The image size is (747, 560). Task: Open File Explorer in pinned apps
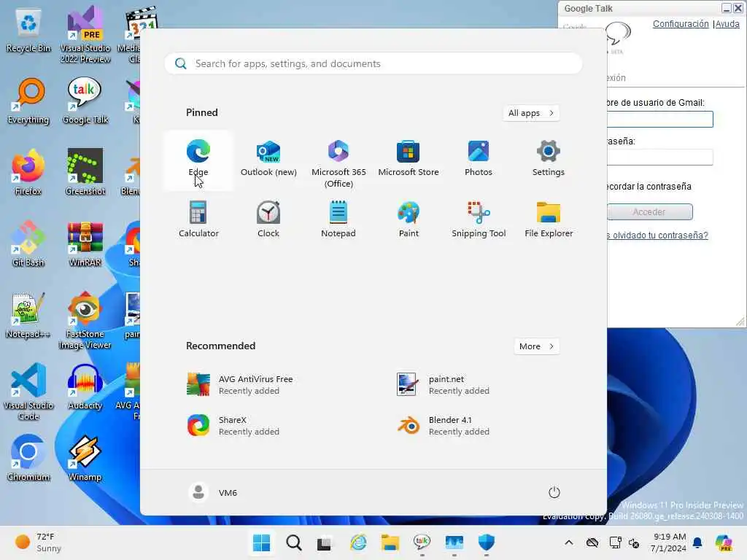point(549,220)
